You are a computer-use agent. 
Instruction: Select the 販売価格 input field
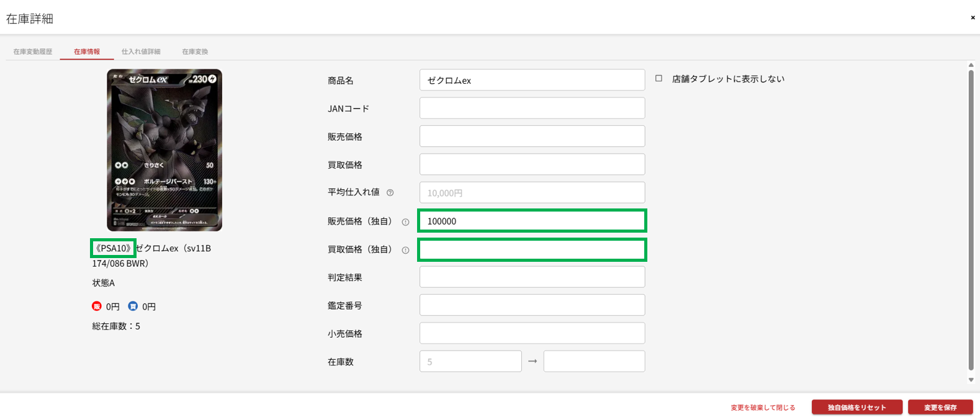click(533, 136)
